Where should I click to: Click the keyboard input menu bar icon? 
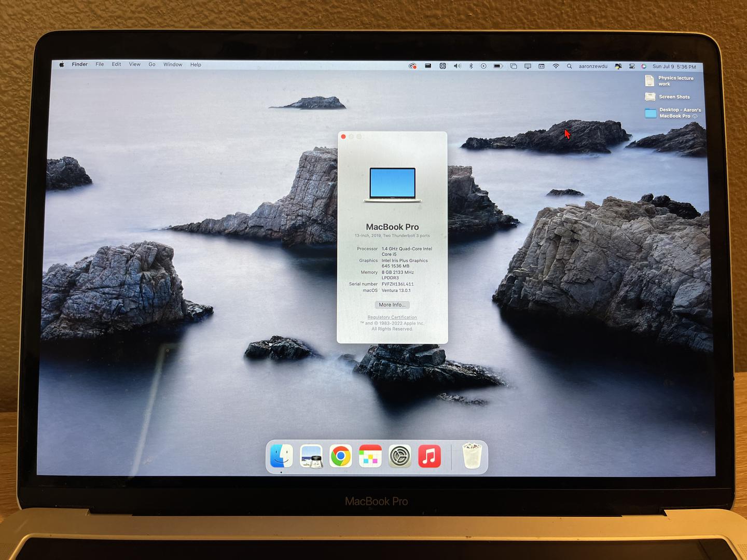point(542,66)
